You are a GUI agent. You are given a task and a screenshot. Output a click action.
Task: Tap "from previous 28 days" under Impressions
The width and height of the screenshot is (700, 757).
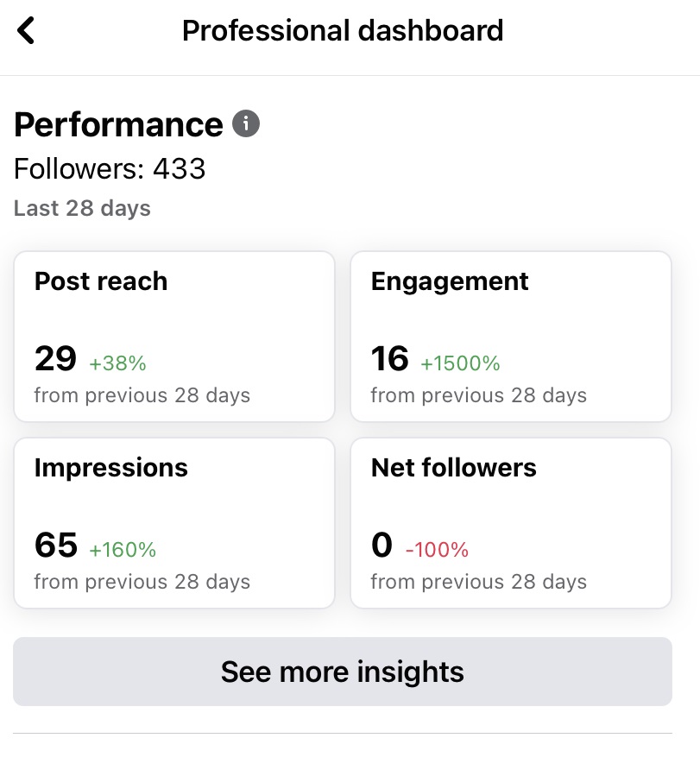(x=142, y=582)
